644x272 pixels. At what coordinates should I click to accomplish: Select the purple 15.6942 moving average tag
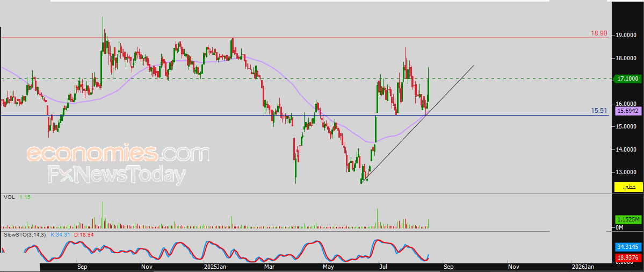[628, 111]
